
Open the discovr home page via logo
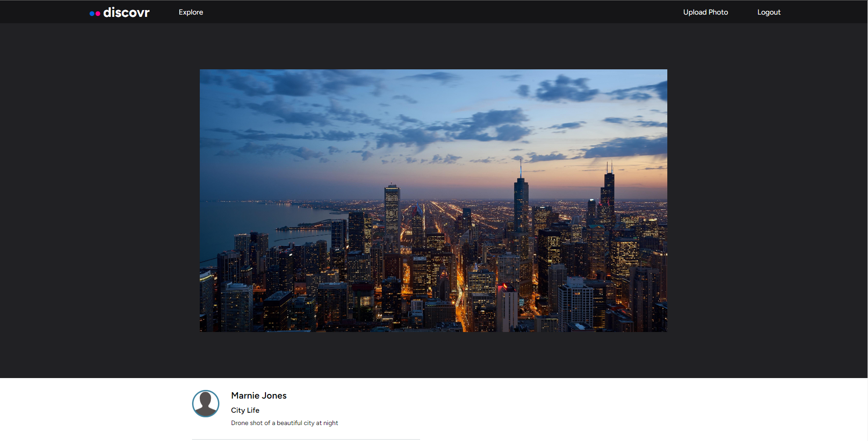(120, 13)
